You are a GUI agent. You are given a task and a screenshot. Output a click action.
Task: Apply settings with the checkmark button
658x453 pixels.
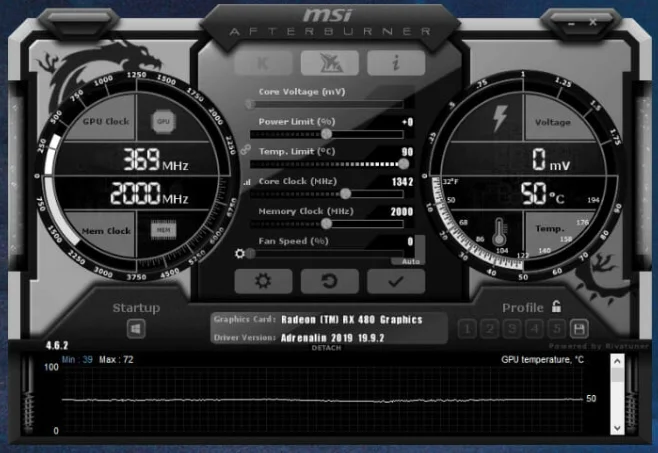point(396,281)
